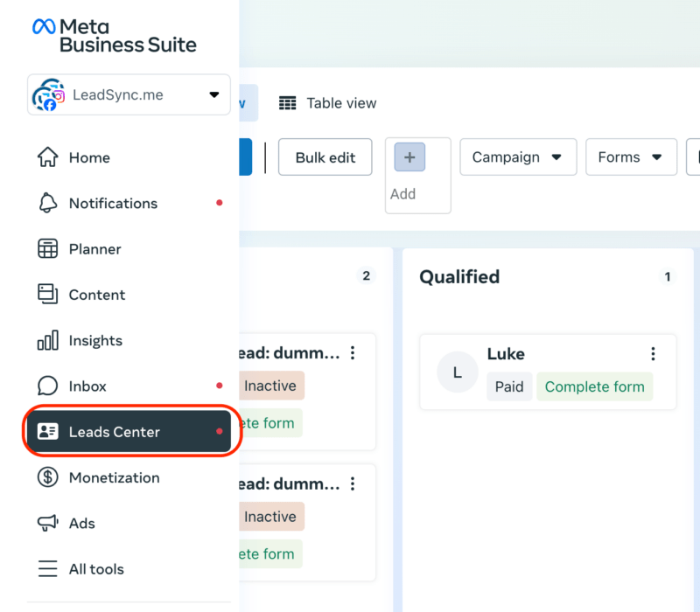The image size is (700, 612).
Task: Open the Forms filter dropdown
Action: [630, 157]
